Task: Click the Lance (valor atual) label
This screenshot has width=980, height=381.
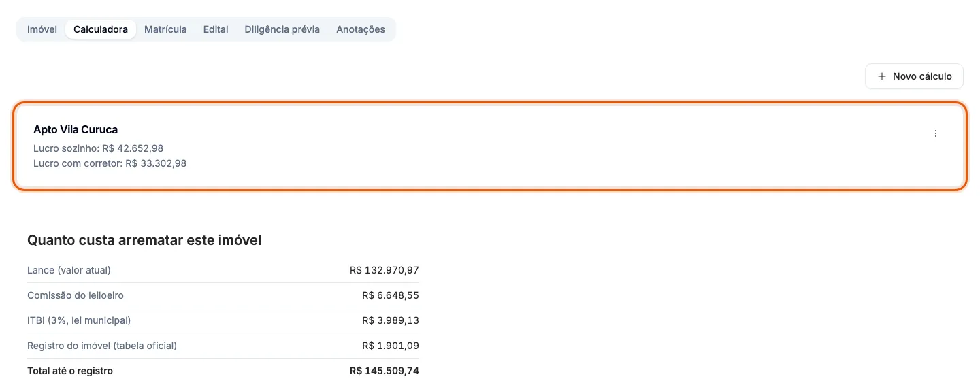Action: click(69, 270)
